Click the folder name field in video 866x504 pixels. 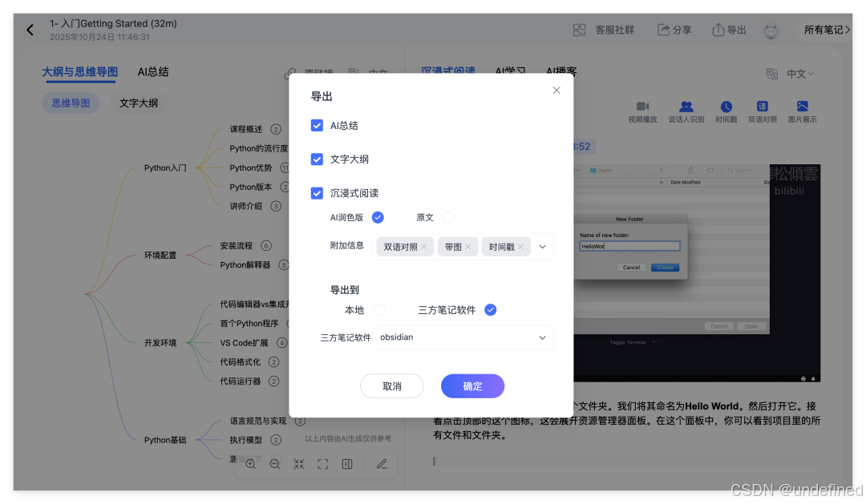click(x=629, y=246)
